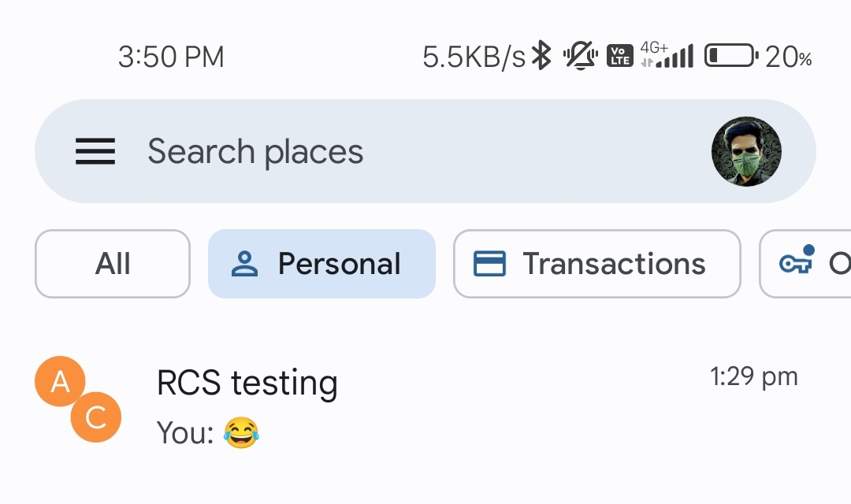Tap the orange C contact avatar
The width and height of the screenshot is (851, 504).
[x=95, y=418]
